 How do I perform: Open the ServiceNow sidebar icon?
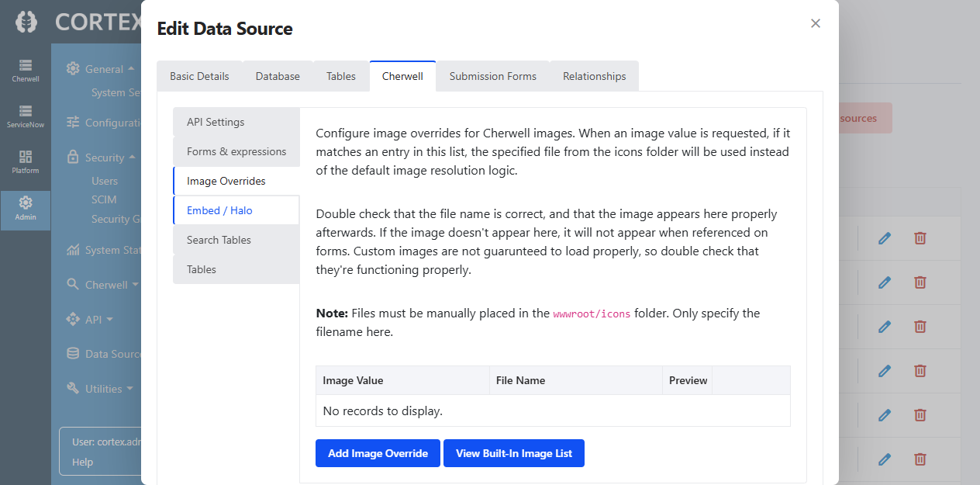tap(26, 116)
